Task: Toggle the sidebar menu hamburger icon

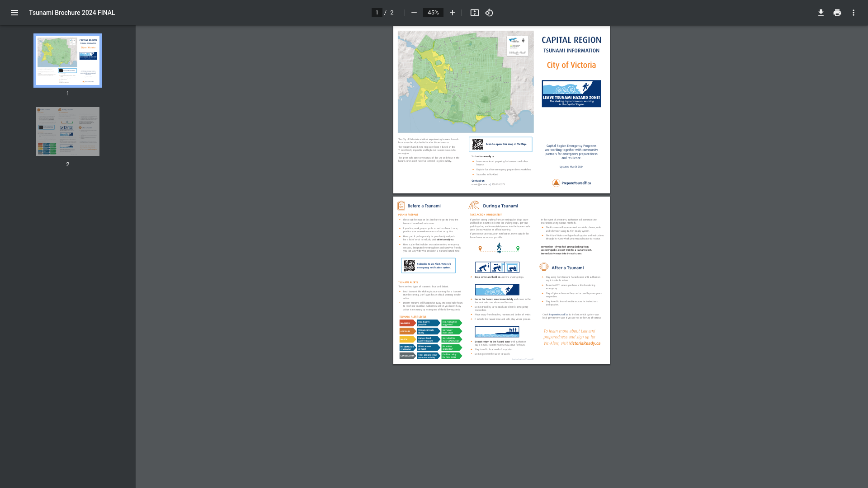Action: point(14,13)
